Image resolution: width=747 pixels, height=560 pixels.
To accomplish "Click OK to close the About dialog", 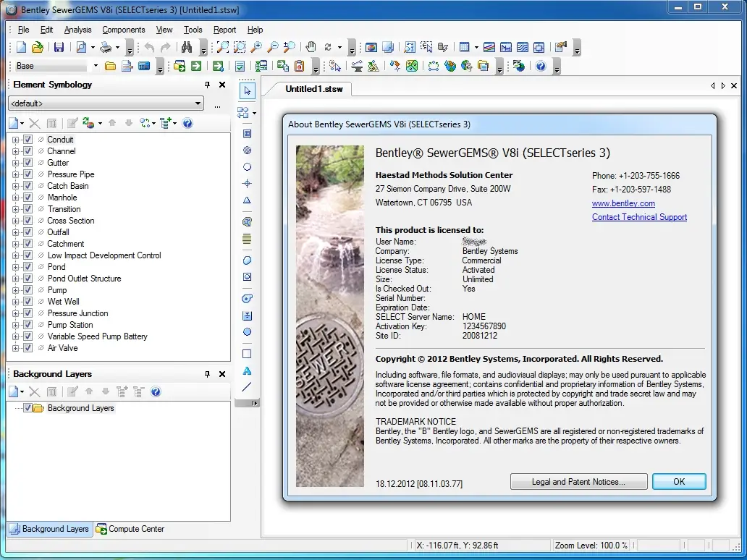I will [x=678, y=482].
